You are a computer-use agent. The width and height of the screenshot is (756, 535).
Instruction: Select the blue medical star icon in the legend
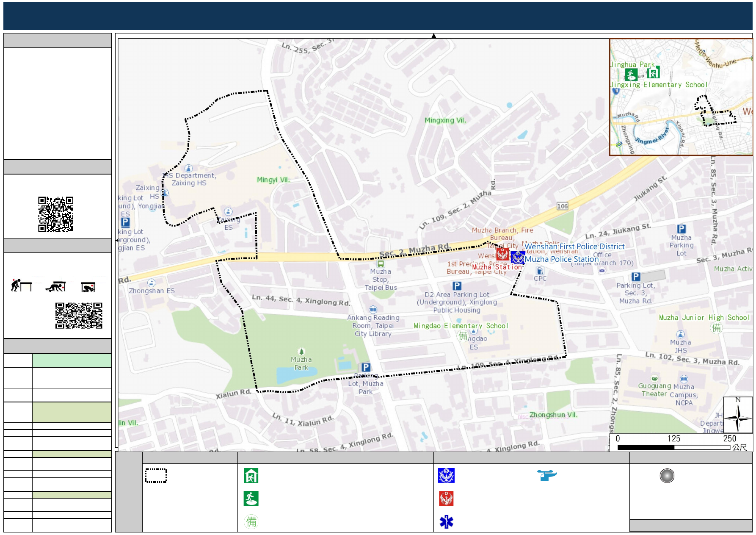(446, 522)
